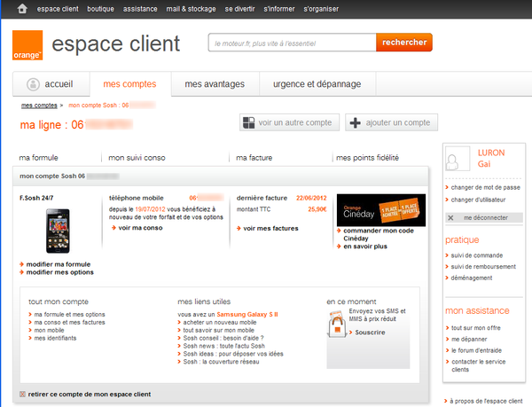Open suivi de commande link

(x=477, y=255)
